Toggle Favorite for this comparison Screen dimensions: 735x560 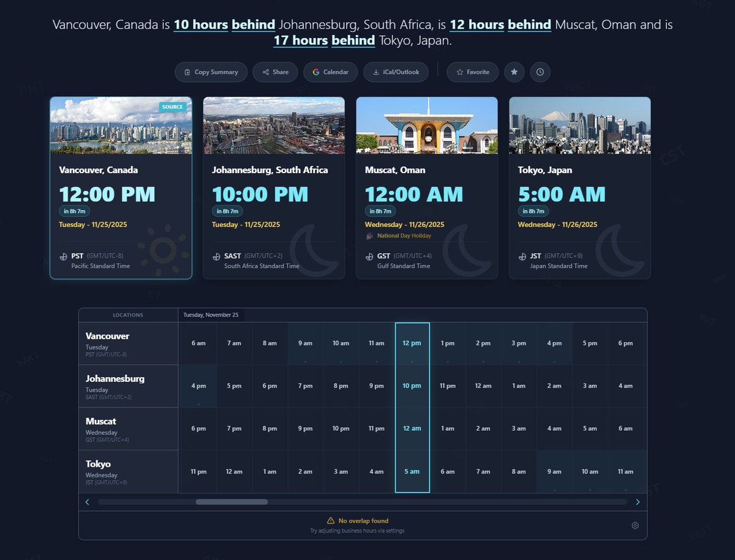(x=472, y=72)
